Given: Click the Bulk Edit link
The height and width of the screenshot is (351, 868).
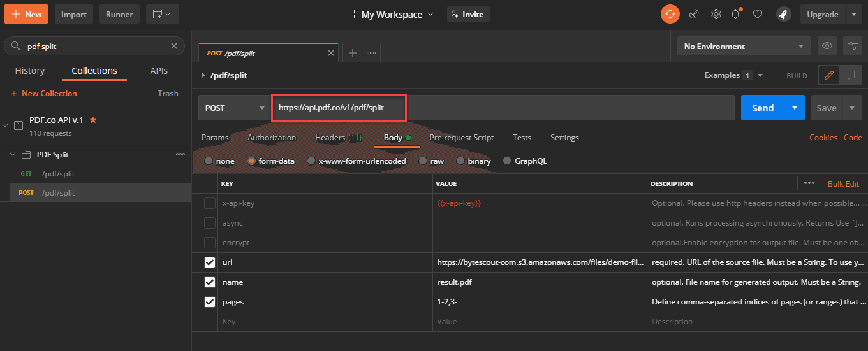Looking at the screenshot, I should (x=843, y=183).
